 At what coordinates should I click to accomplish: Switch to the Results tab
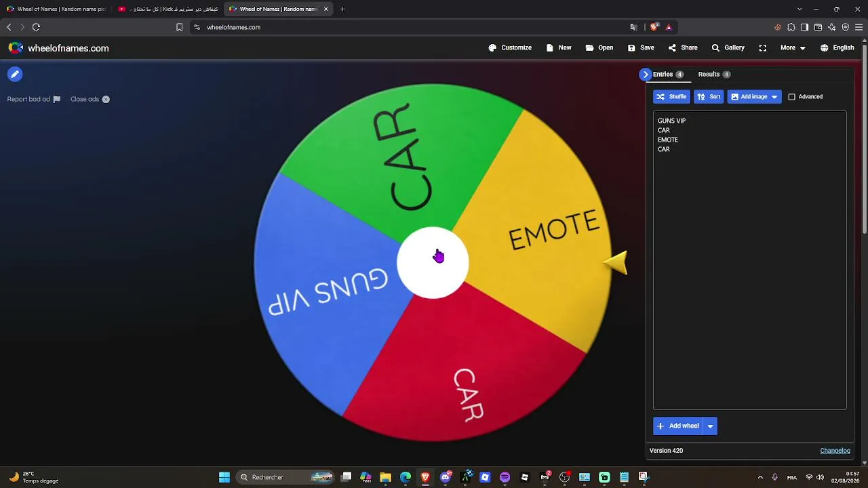coord(714,75)
